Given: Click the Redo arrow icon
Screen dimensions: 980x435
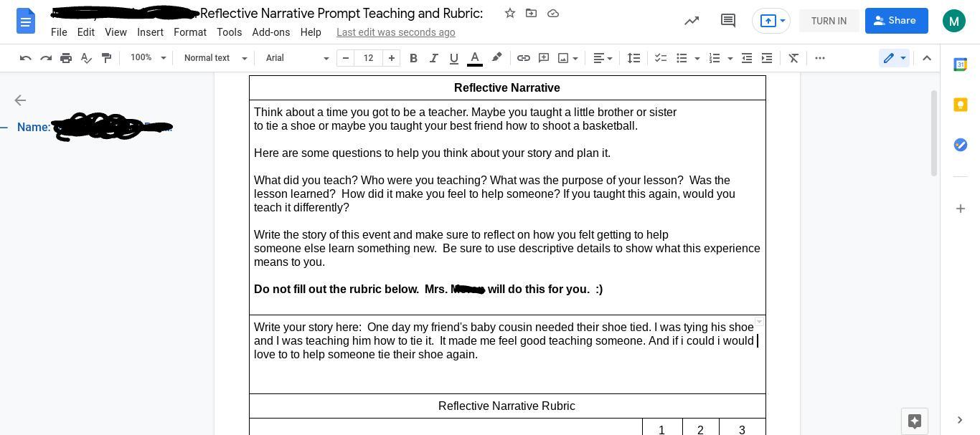Looking at the screenshot, I should click(46, 58).
